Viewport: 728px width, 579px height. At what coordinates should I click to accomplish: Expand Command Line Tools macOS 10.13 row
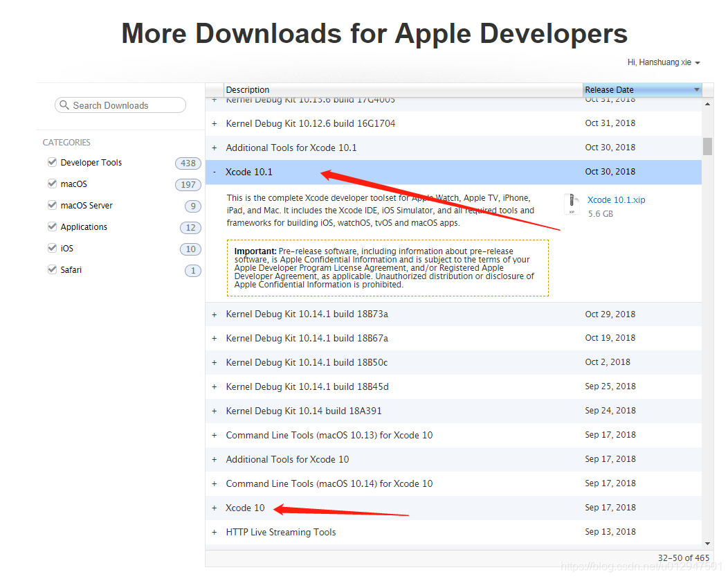pyautogui.click(x=214, y=436)
